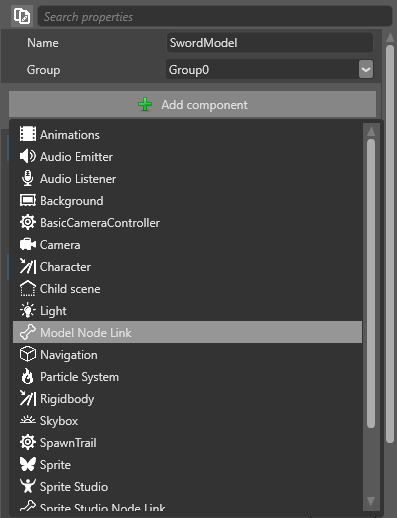This screenshot has height=518, width=397.
Task: Click the Model Node Link bone icon
Action: (28, 332)
